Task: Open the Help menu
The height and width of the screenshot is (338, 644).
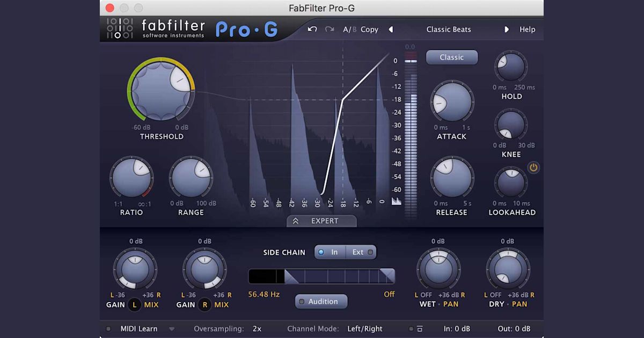Action: point(527,30)
